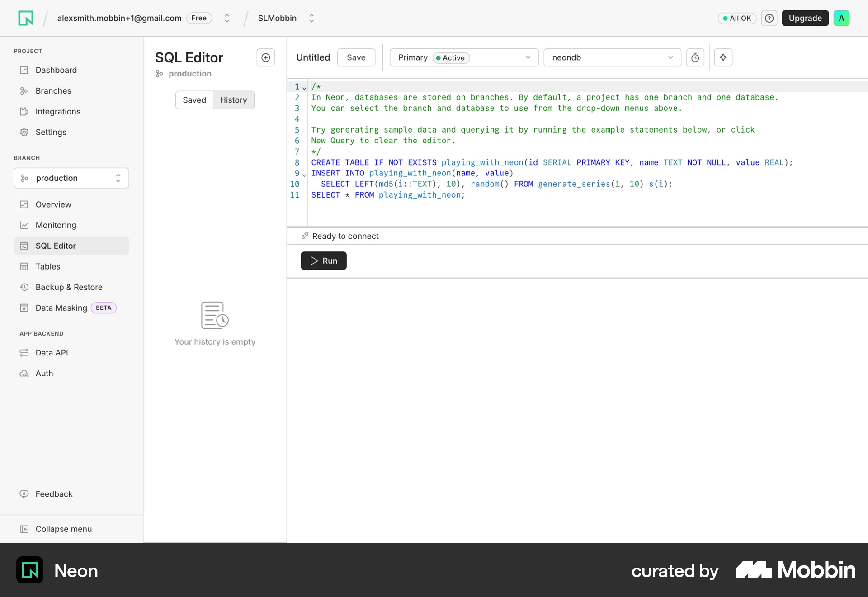
Task: Open the SLMobbin project switcher chevrons
Action: (x=311, y=18)
